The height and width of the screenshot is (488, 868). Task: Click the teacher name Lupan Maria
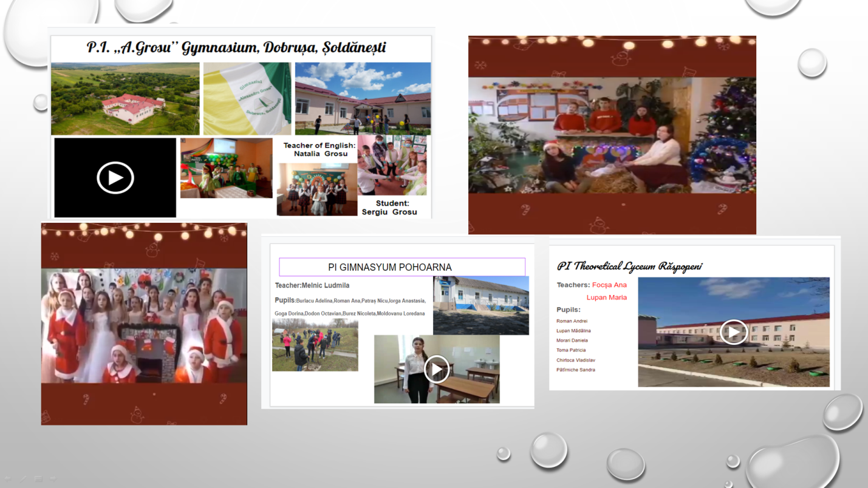(606, 297)
